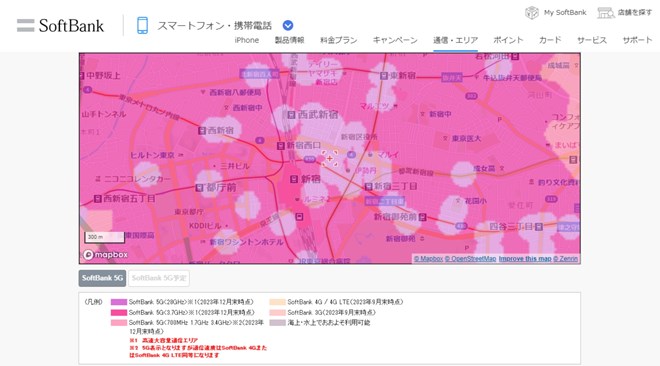The image size is (660, 366).
Task: Open the カード menu item
Action: click(x=550, y=40)
